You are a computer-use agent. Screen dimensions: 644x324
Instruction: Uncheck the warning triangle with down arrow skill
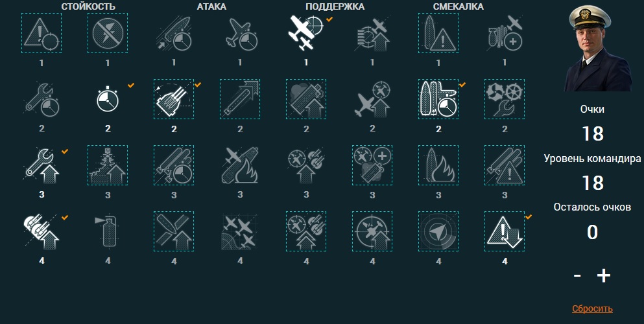point(505,231)
